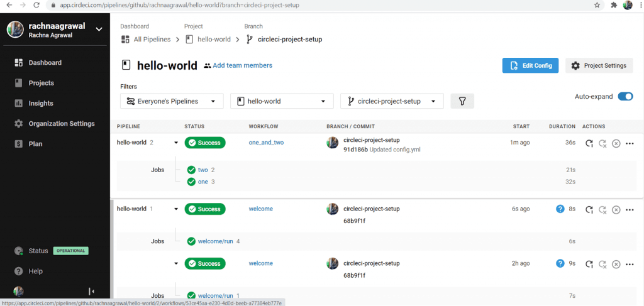Open the welcome workflow of hello-world 1
The height and width of the screenshot is (306, 644).
(x=261, y=209)
